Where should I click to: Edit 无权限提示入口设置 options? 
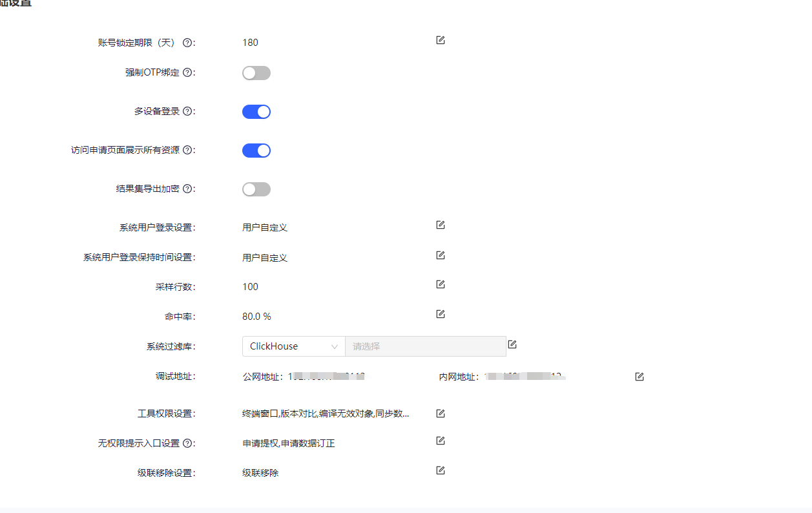coord(441,441)
